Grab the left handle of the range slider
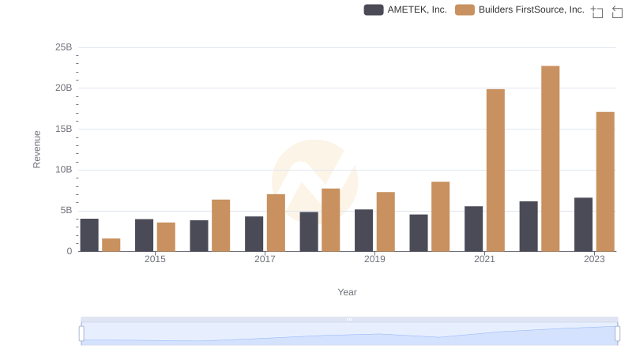Viewport: 632px width, 364px height. [81, 333]
